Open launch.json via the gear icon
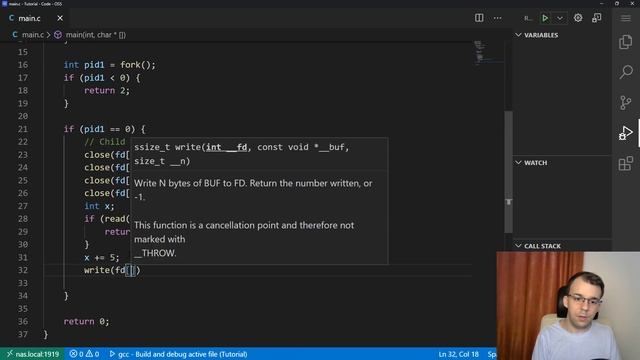The height and width of the screenshot is (360, 640). 578,18
